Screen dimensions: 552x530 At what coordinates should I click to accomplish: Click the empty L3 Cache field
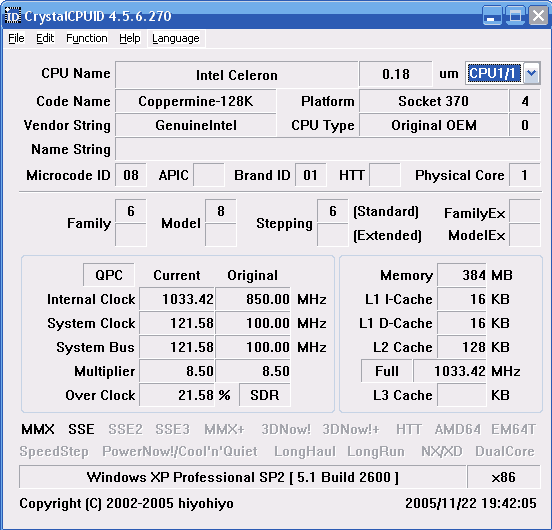pyautogui.click(x=462, y=395)
